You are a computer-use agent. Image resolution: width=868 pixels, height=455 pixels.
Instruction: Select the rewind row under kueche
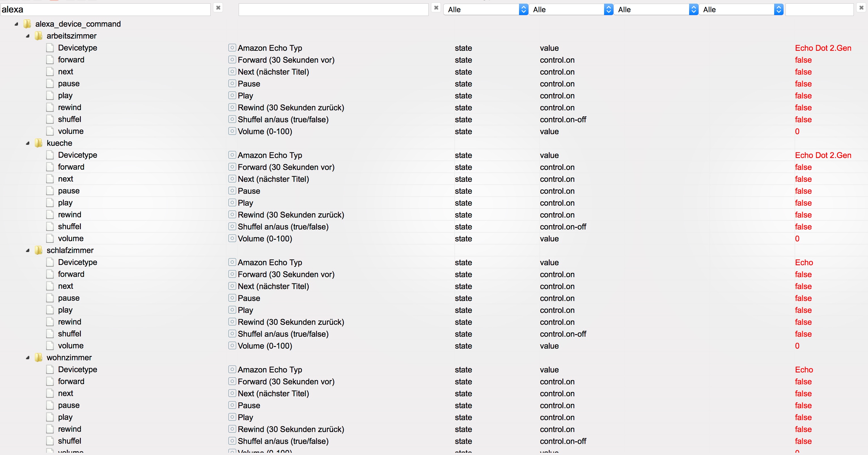(x=434, y=214)
